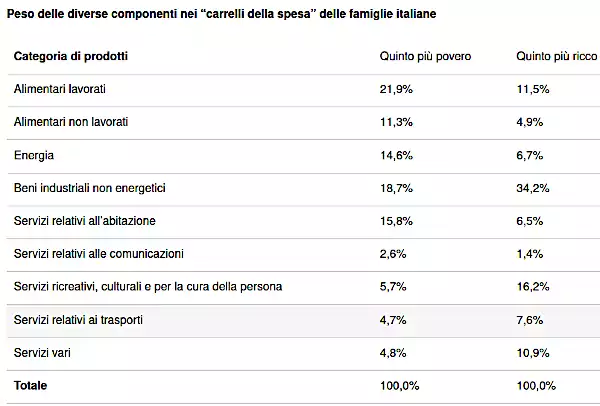Click the 14,6% Energia value
This screenshot has height=406, width=600.
(x=396, y=156)
